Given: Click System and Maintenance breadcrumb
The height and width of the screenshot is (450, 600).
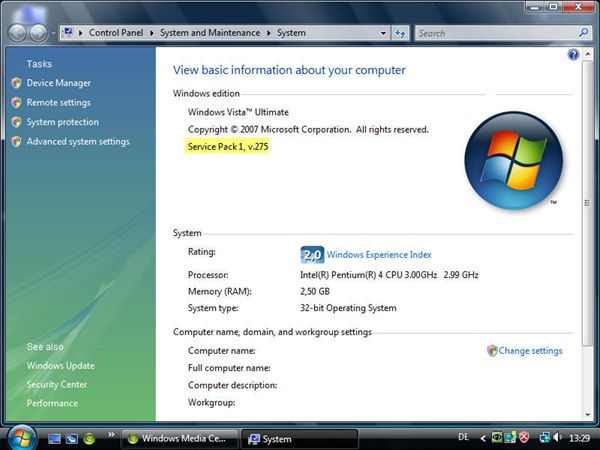Looking at the screenshot, I should pyautogui.click(x=210, y=33).
